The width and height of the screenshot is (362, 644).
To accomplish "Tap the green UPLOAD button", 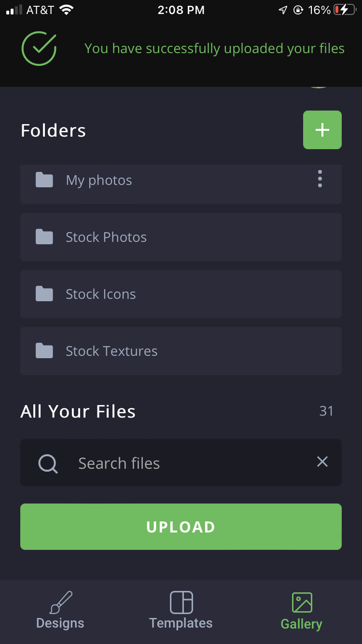I will [181, 527].
